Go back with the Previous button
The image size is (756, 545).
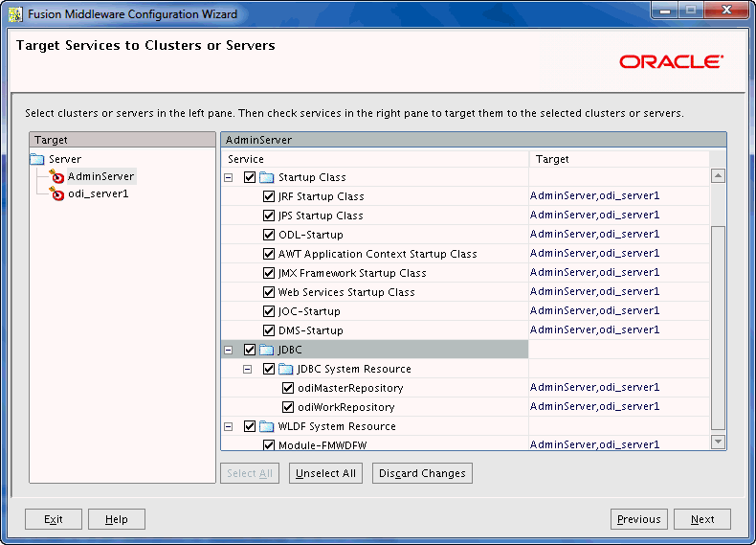(639, 519)
